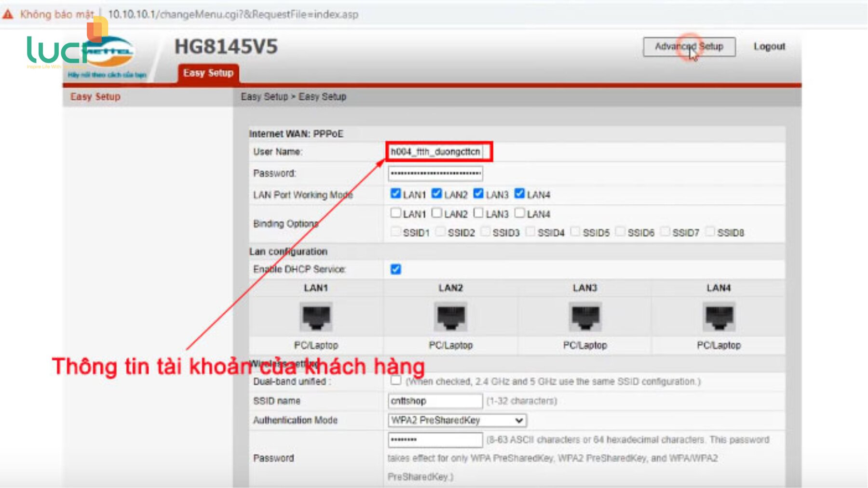Click the LAN4 Ethernet port icon
The width and height of the screenshot is (868, 488).
pos(719,317)
